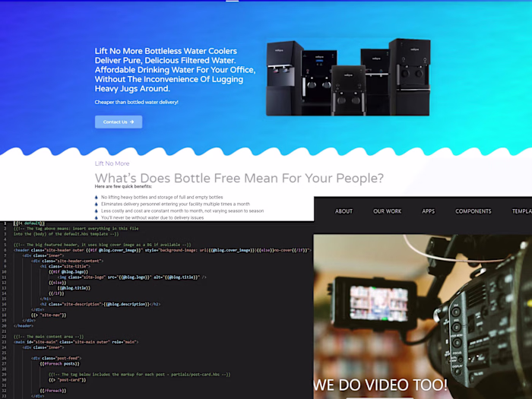Click code line with main id "site-main"
532x399 pixels.
coord(76,342)
